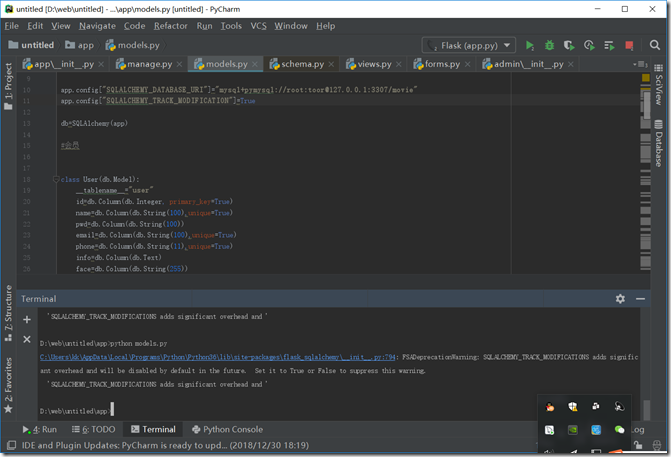Open the View menu
Image resolution: width=671 pixels, height=457 pixels.
click(x=61, y=26)
